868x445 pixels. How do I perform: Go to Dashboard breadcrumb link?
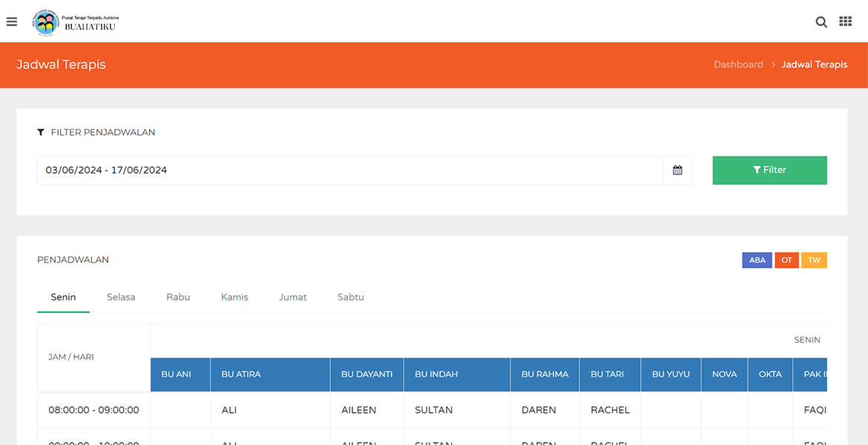coord(738,65)
